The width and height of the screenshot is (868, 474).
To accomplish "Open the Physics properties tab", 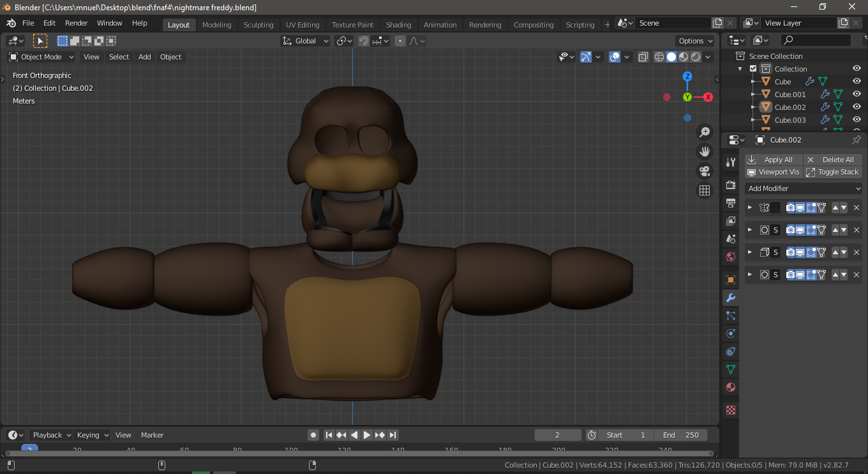I will click(731, 333).
